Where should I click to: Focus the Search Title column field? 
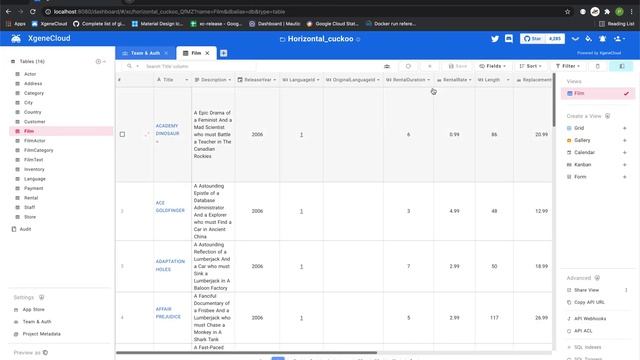(x=200, y=66)
